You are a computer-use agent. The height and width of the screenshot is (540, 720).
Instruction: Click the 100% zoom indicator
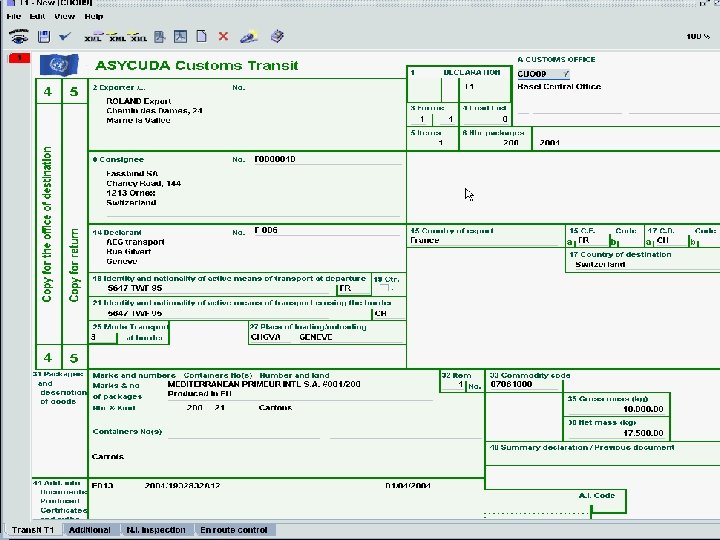[698, 36]
